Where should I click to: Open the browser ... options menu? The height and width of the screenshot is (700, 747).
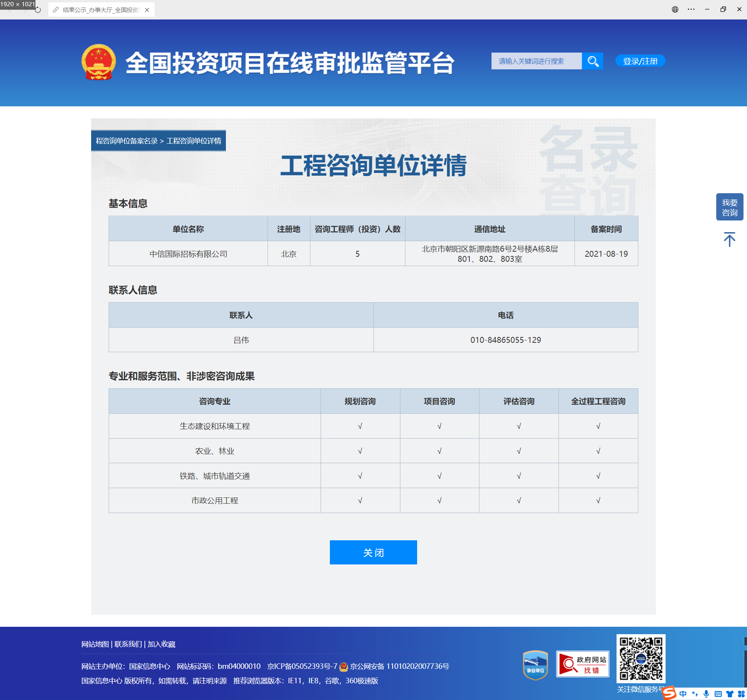click(x=691, y=9)
